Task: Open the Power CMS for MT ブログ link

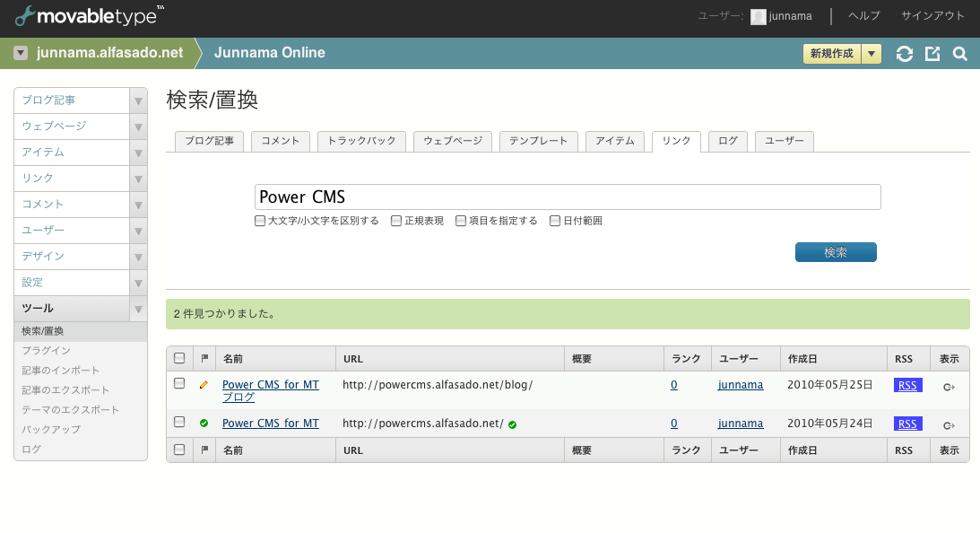Action: (x=271, y=391)
